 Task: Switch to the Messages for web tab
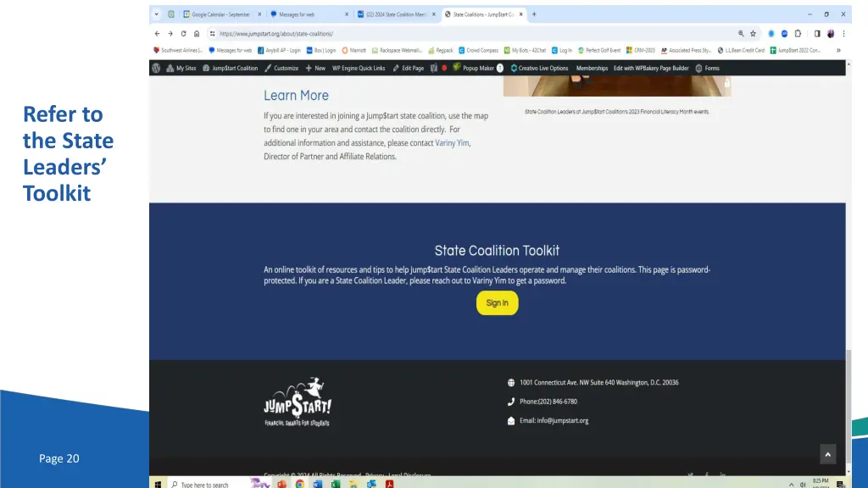click(x=307, y=14)
